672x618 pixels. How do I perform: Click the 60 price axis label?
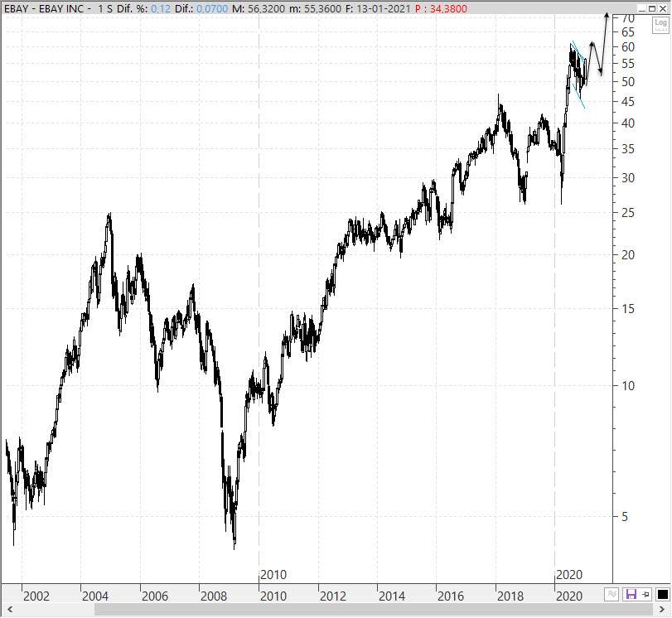(x=628, y=47)
